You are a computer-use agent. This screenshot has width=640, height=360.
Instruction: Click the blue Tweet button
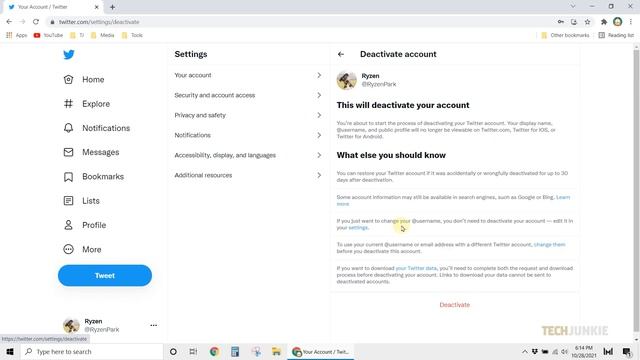[x=105, y=276]
